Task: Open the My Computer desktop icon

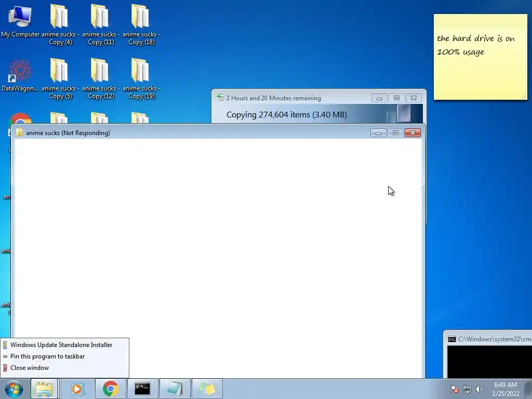Action: [20, 21]
